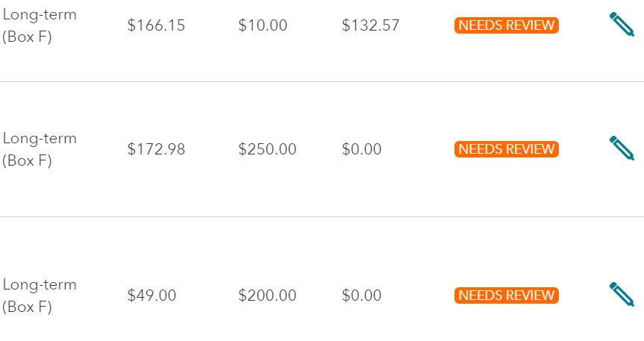
Task: Select (Box F) text in $49.00 row
Action: pyautogui.click(x=27, y=307)
